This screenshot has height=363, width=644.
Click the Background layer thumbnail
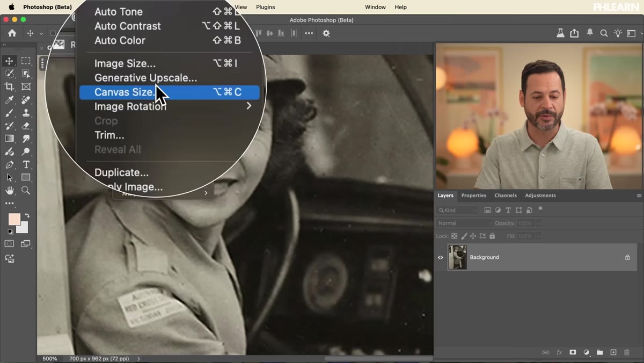click(x=458, y=257)
